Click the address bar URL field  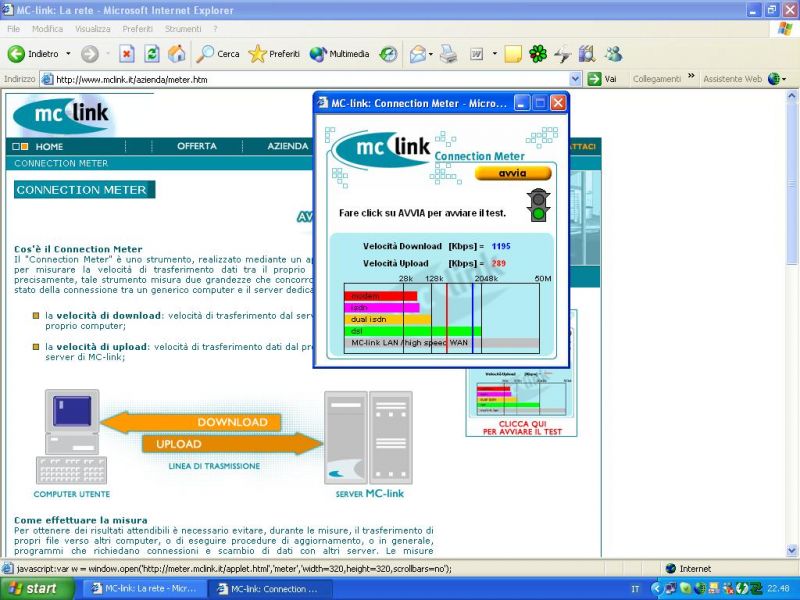pyautogui.click(x=311, y=79)
